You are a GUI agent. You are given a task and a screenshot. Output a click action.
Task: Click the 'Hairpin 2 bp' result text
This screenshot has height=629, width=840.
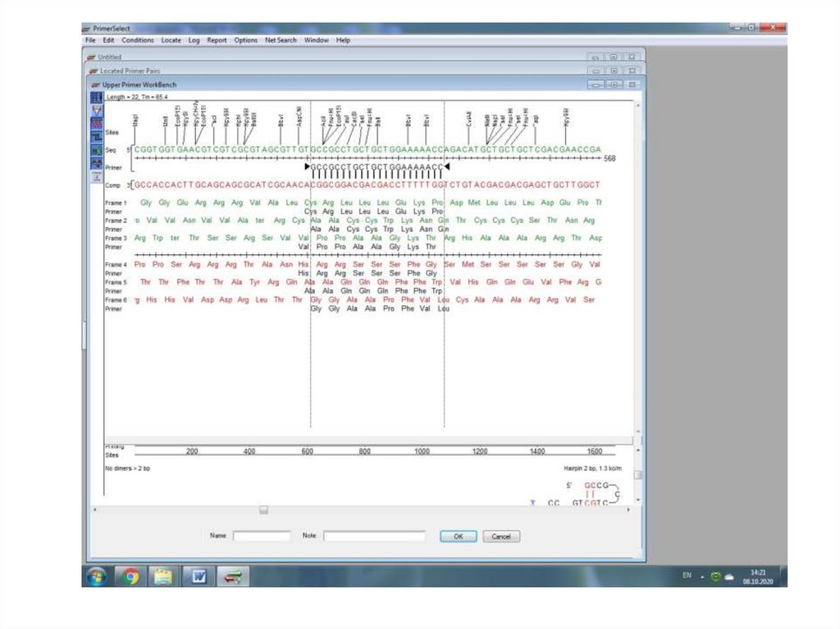(592, 468)
